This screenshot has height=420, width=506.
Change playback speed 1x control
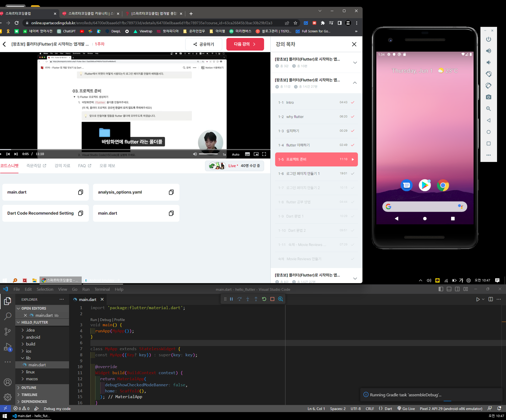click(224, 154)
